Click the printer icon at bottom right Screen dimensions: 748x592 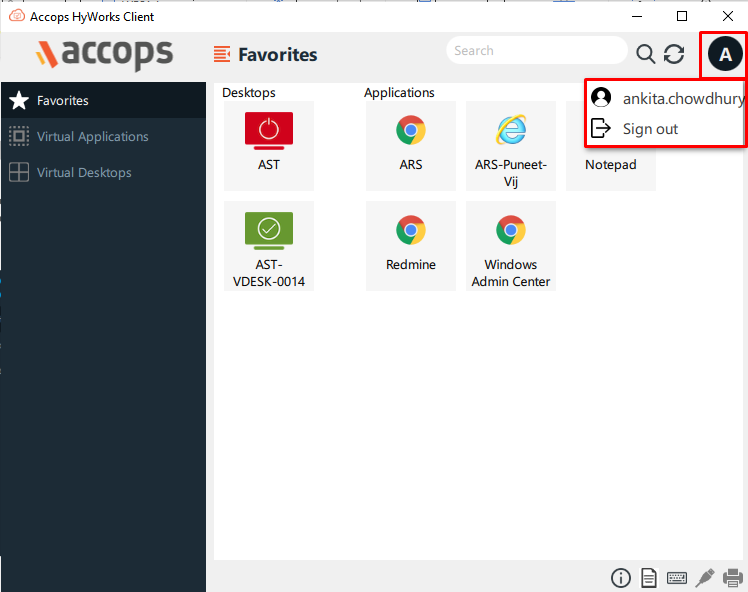[732, 578]
